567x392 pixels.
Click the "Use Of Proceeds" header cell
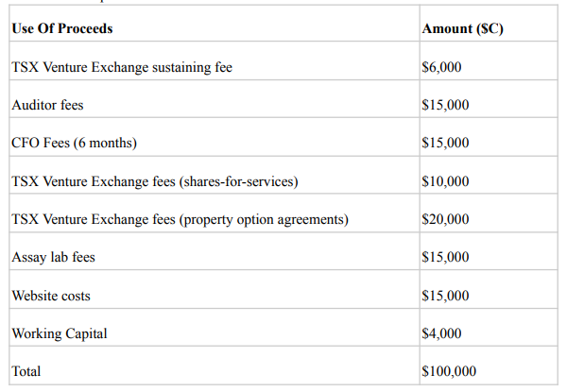pyautogui.click(x=62, y=28)
